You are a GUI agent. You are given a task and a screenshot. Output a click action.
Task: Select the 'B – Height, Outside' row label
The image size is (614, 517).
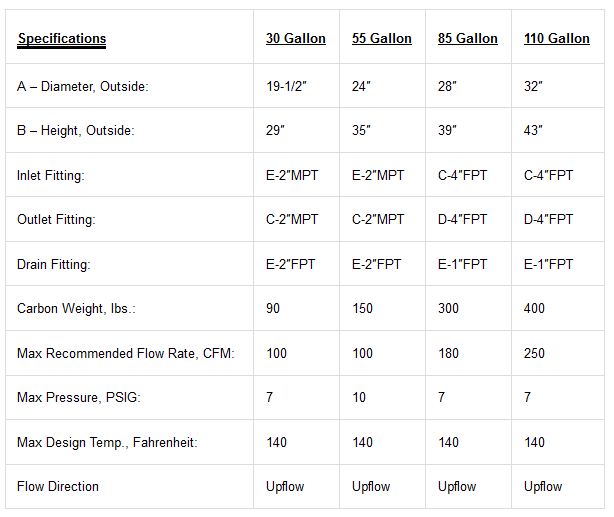coord(76,131)
